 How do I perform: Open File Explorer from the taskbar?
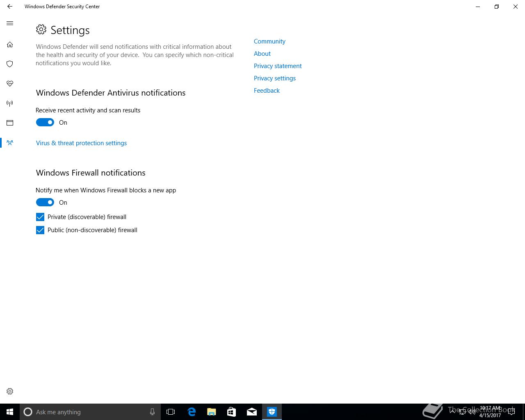pos(212,412)
